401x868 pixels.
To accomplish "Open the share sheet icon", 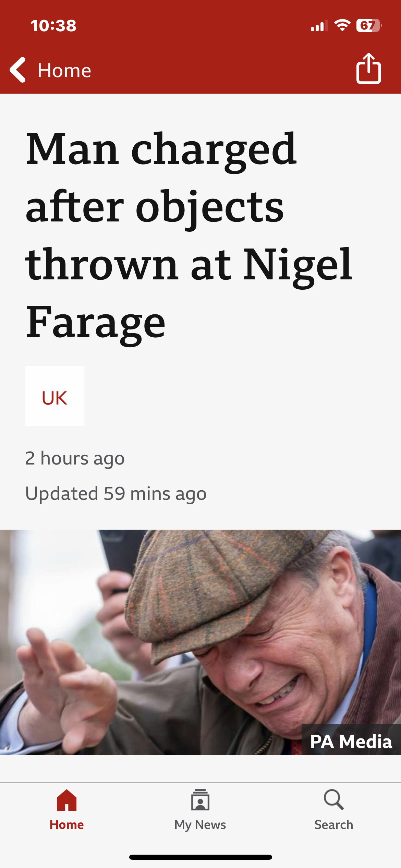I will click(368, 69).
